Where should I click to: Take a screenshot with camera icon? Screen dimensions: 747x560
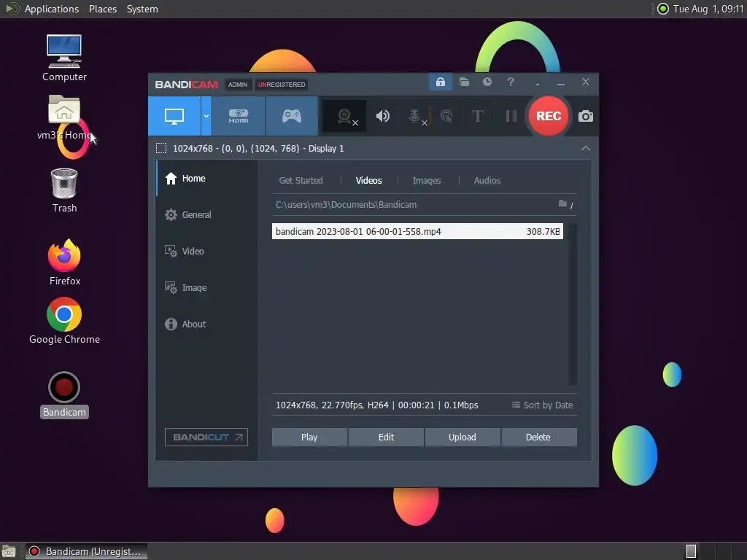[586, 116]
